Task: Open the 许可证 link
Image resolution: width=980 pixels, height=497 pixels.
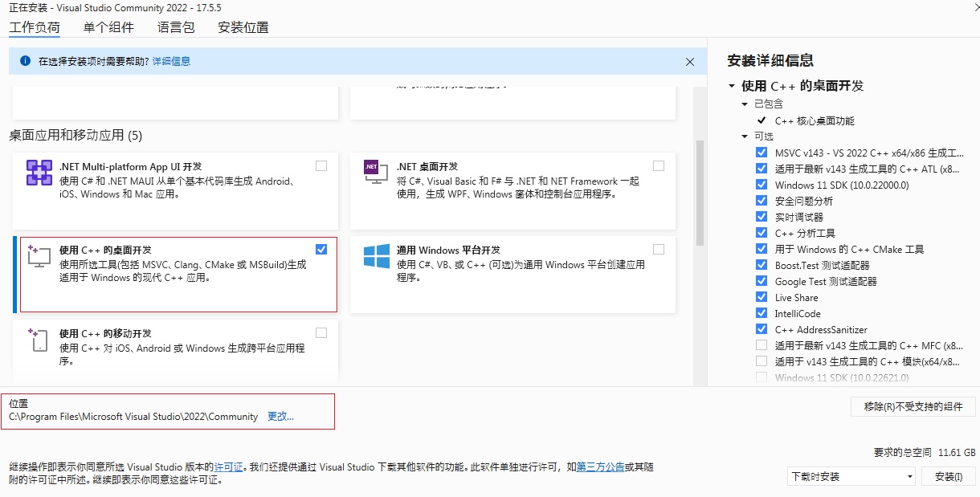Action: point(229,466)
